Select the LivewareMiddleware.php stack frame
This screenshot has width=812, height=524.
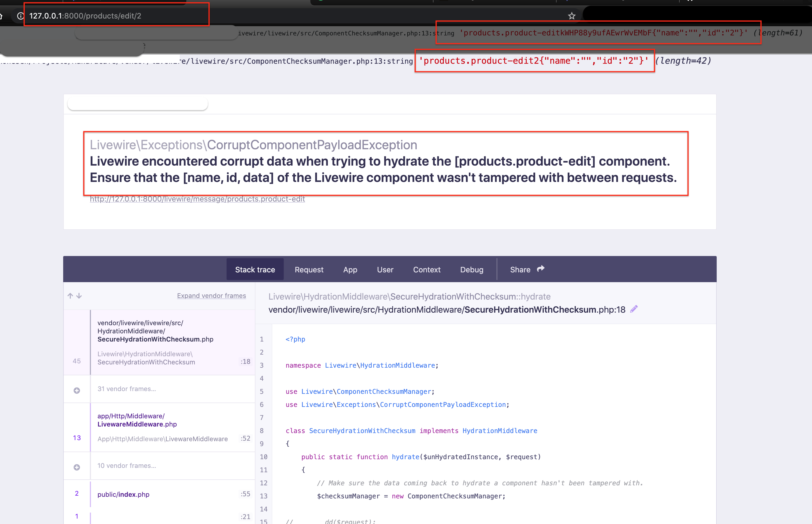pos(159,427)
